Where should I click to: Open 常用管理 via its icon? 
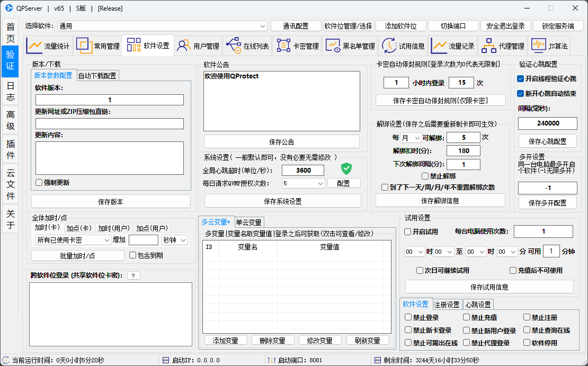tap(84, 46)
